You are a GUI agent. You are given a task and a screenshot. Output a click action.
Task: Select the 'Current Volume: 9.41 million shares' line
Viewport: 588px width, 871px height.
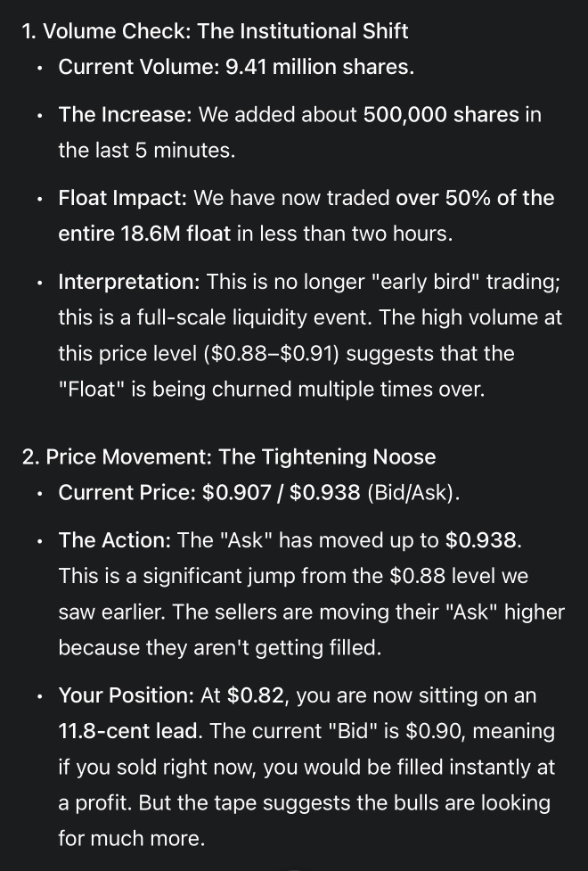point(236,67)
